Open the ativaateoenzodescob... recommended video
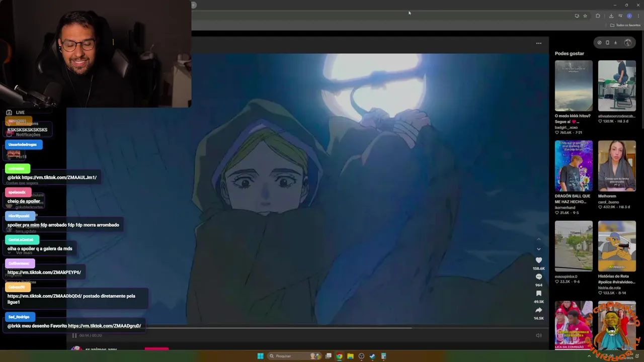 (x=617, y=85)
